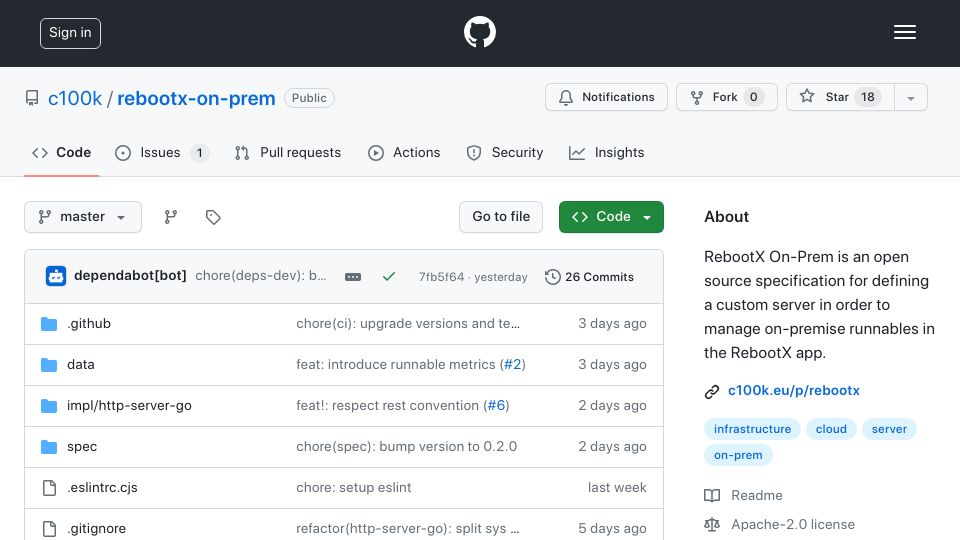The image size is (960, 540).
Task: Expand commit message ellipsis button
Action: (x=353, y=277)
